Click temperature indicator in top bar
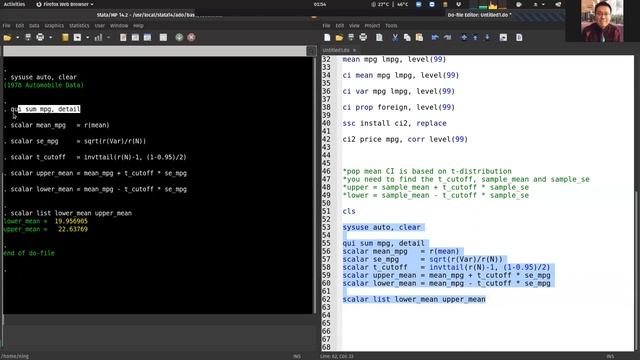640x360 pixels. (x=390, y=4)
